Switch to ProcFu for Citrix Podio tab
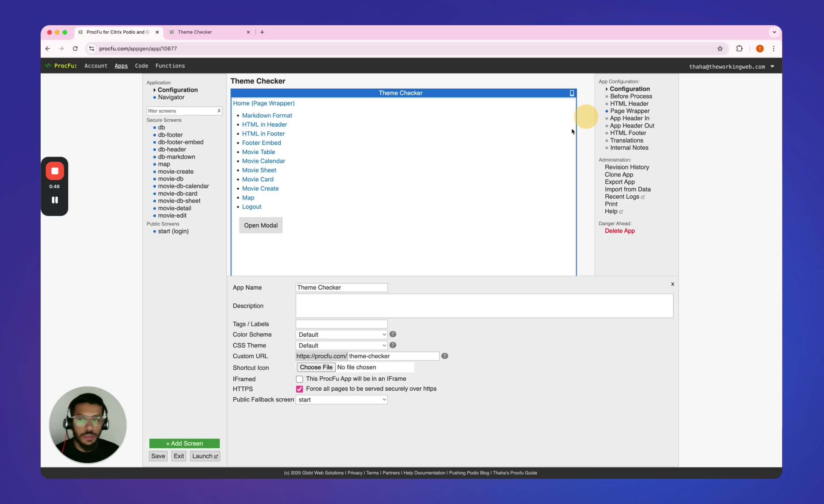Image resolution: width=824 pixels, height=504 pixels. click(118, 32)
